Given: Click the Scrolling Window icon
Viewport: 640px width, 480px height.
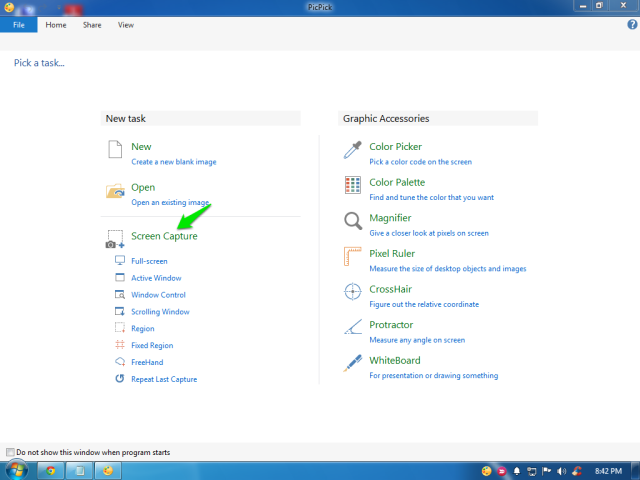Looking at the screenshot, I should pyautogui.click(x=120, y=311).
